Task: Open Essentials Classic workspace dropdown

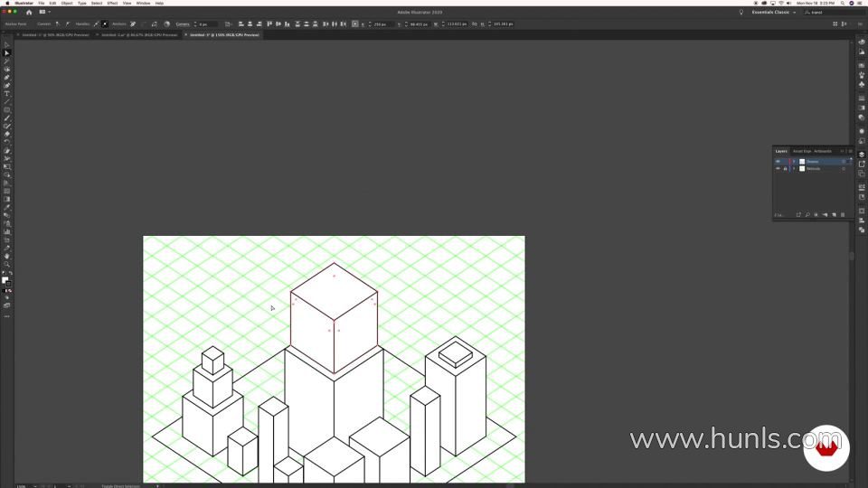Action: (x=774, y=12)
